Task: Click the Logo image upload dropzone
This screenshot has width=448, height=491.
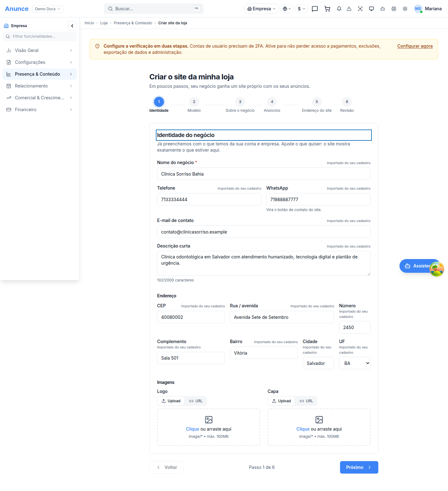Action: (208, 427)
